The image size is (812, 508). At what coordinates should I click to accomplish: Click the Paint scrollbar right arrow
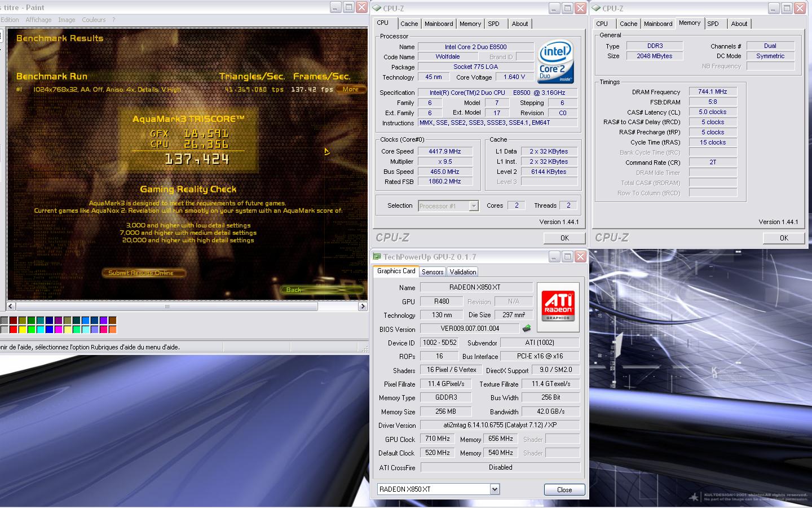click(x=363, y=306)
